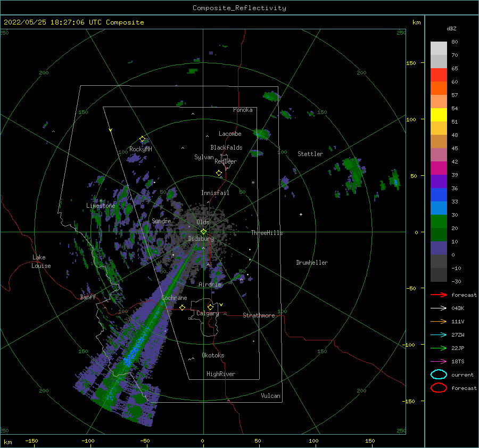Click the red forecast arrow legend icon
The height and width of the screenshot is (448, 479).
point(439,295)
